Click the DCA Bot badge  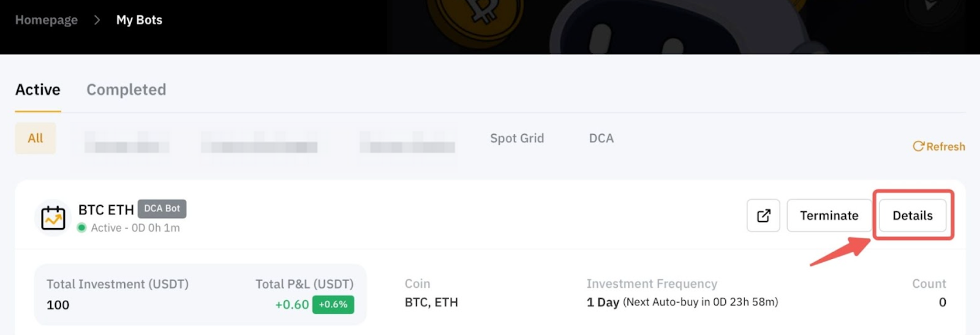162,209
